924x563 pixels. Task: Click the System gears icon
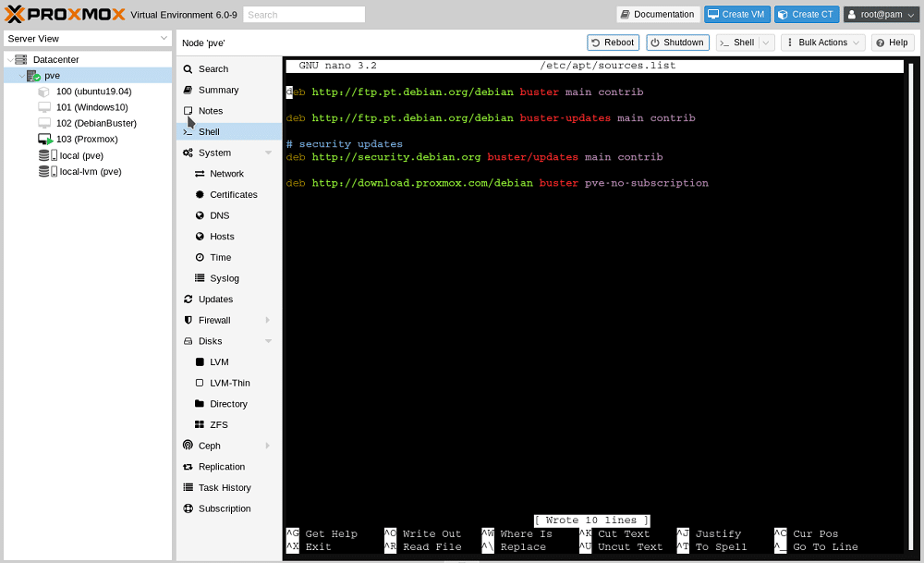pos(188,153)
